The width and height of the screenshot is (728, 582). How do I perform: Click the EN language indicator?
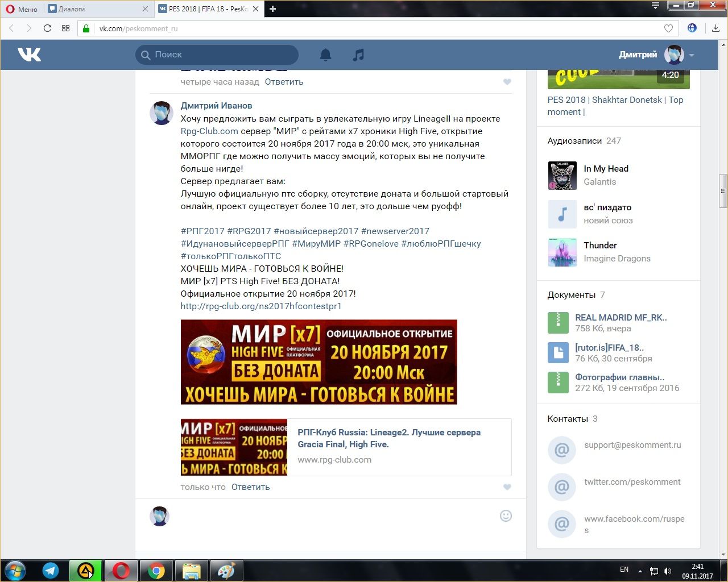point(624,569)
